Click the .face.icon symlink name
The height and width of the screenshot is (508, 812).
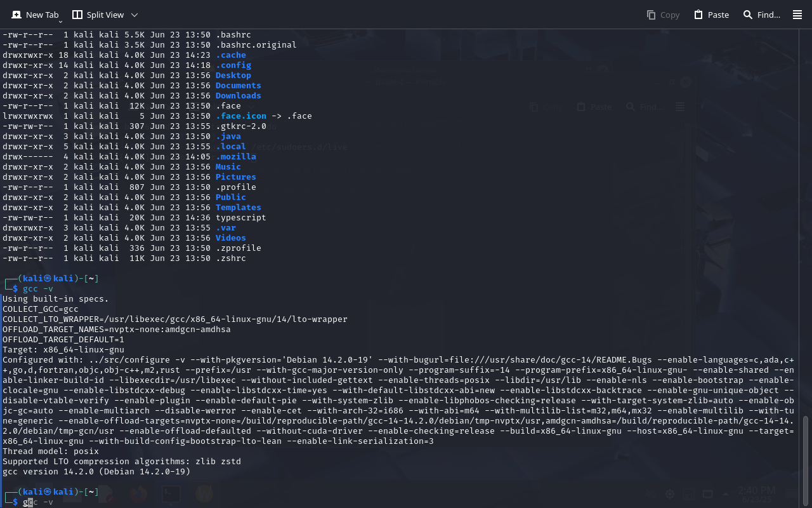coord(241,116)
